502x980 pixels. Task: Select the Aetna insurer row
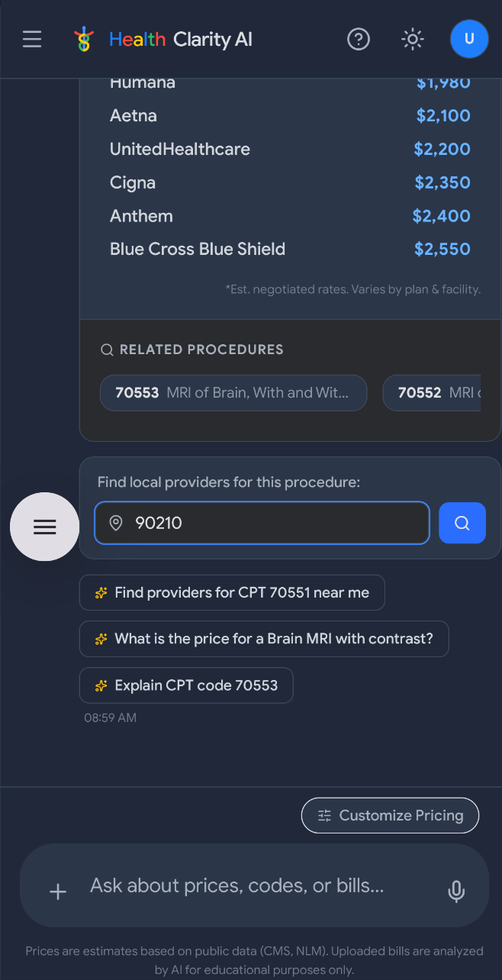(x=290, y=115)
